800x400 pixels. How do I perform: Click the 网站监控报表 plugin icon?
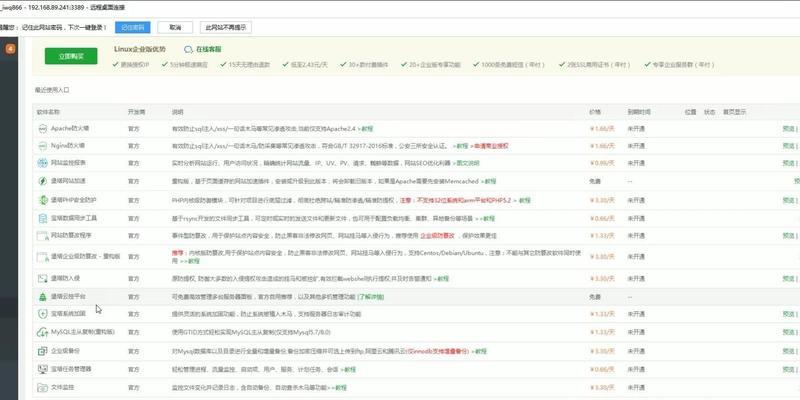(43, 163)
